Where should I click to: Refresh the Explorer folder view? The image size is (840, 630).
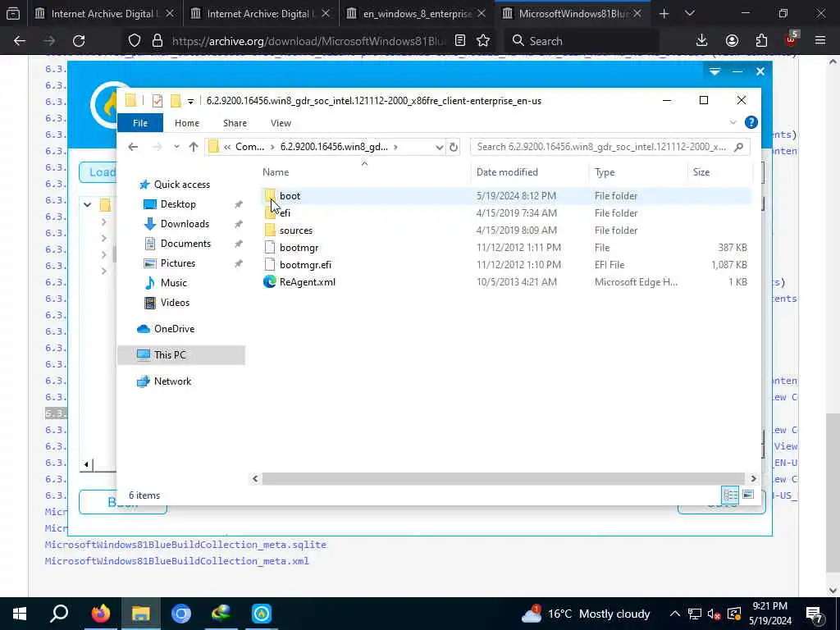[453, 147]
